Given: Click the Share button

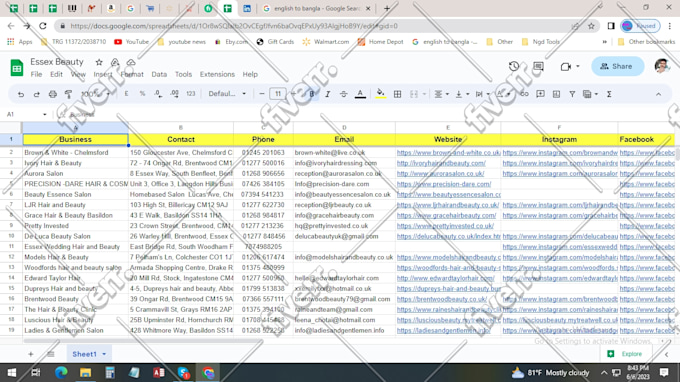Looking at the screenshot, I should (x=617, y=66).
